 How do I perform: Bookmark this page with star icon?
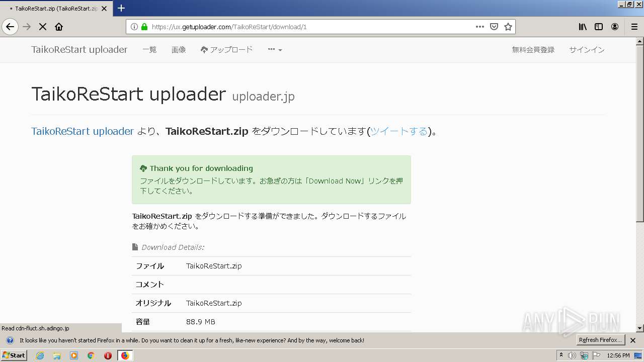pyautogui.click(x=508, y=27)
